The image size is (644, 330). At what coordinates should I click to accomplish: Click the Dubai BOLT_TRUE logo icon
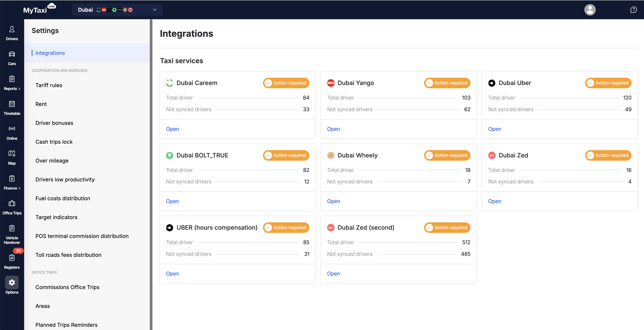click(x=170, y=155)
